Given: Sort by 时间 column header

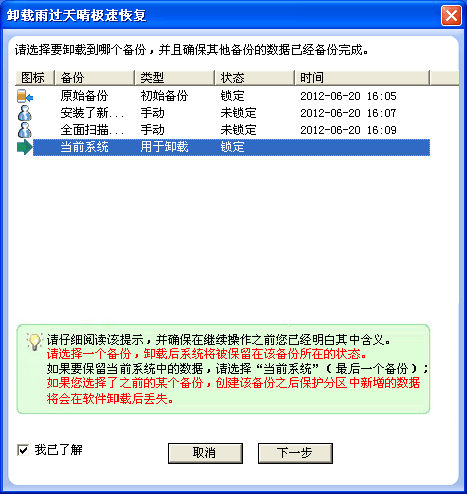Looking at the screenshot, I should click(x=362, y=78).
